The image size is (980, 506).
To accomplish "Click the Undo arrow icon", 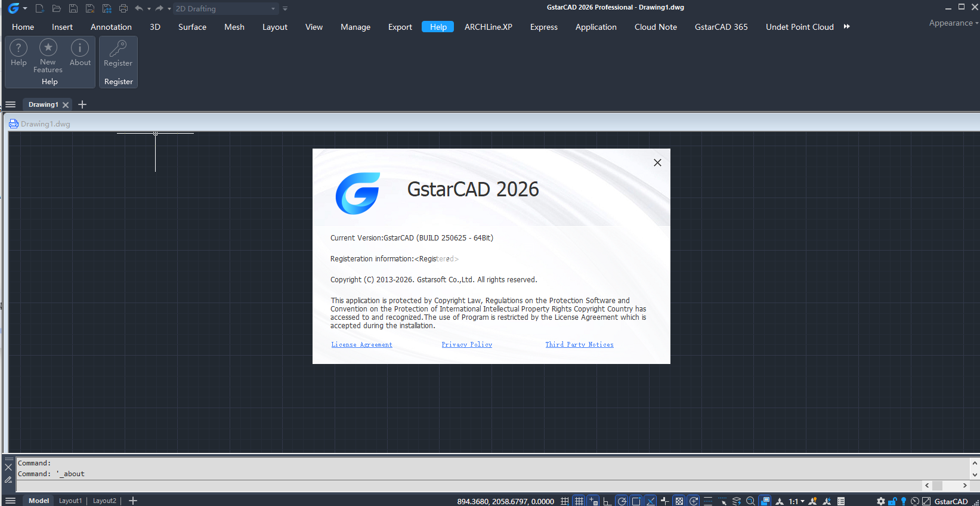I will coord(139,8).
